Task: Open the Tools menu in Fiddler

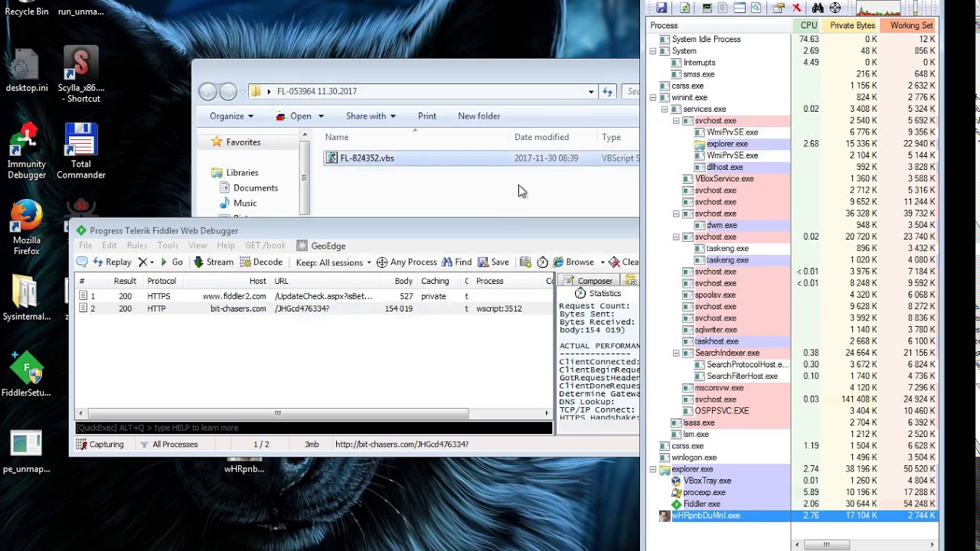Action: pos(168,246)
